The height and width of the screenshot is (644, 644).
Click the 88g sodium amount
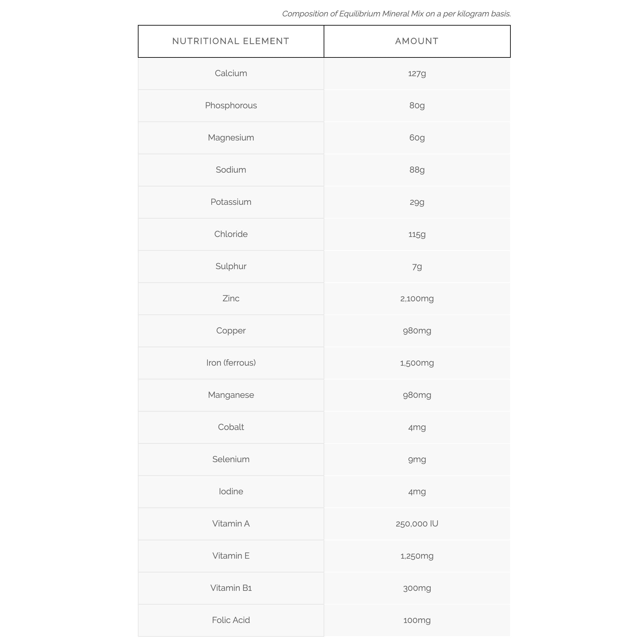click(417, 170)
